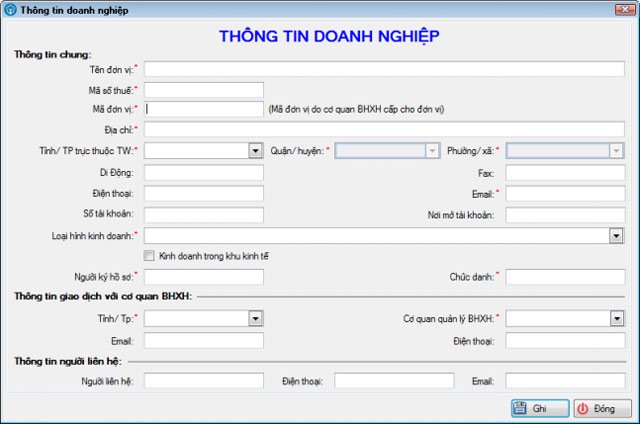Close the Thông tin doanh nghiệp window
The width and height of the screenshot is (640, 424).
(x=625, y=9)
